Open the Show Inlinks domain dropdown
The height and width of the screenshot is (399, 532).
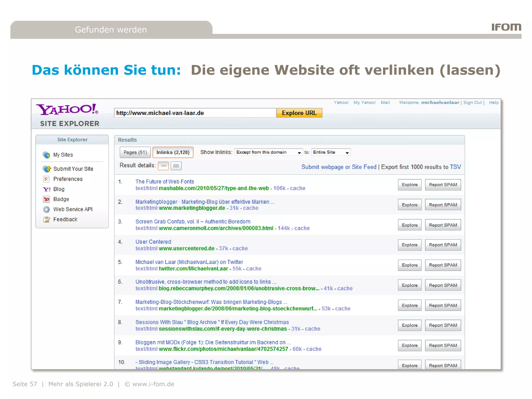click(x=268, y=152)
